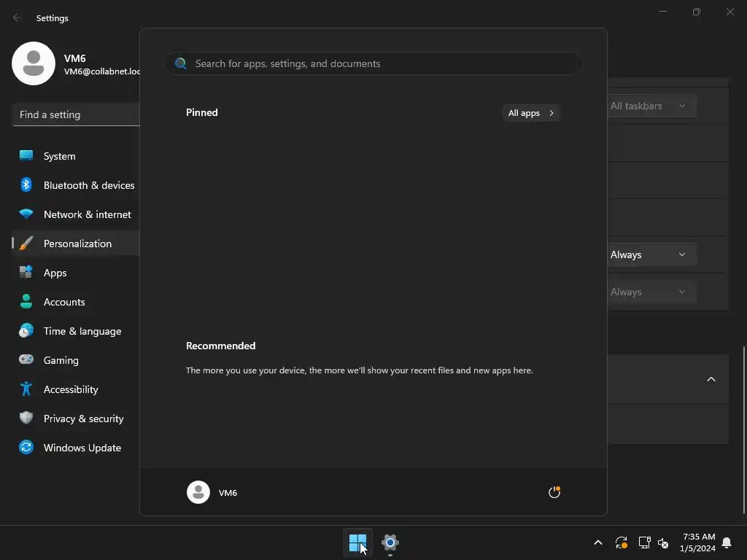Image resolution: width=747 pixels, height=560 pixels.
Task: Click the Accounts person icon
Action: pyautogui.click(x=26, y=301)
